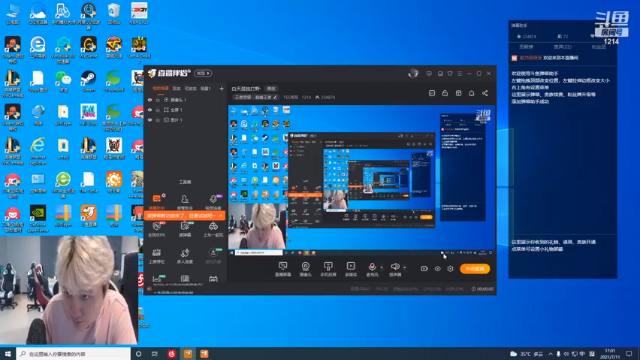Viewport: 640px width, 360px height.
Task: Click the stream preview canvas
Action: click(361, 180)
